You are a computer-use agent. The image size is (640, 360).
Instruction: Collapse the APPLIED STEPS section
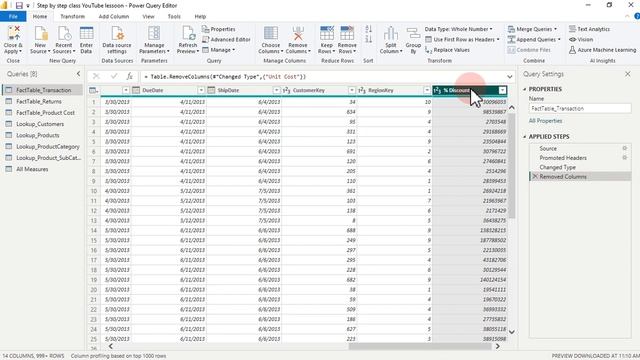(x=525, y=137)
